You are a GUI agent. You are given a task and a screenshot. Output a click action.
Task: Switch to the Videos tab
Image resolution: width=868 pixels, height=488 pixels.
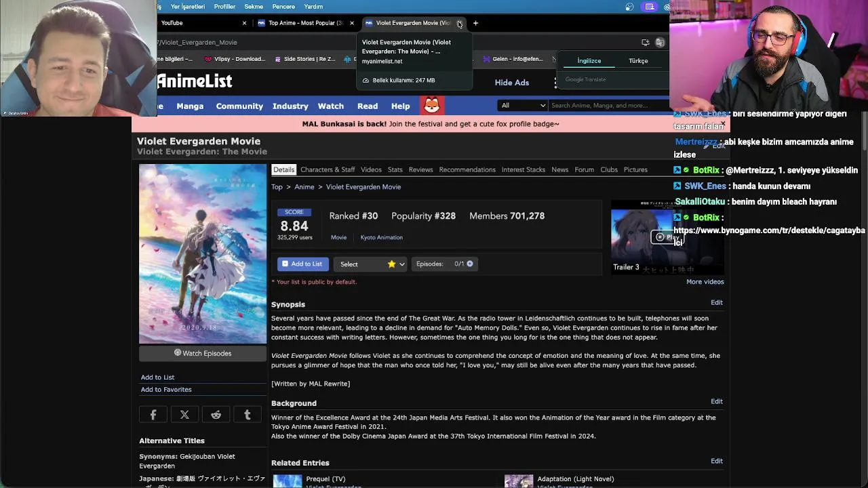point(371,169)
